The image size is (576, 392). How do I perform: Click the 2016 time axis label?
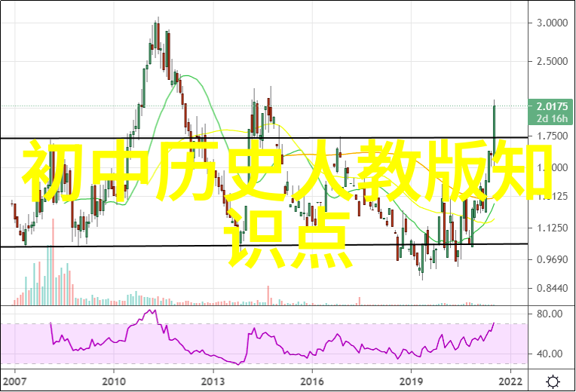click(x=313, y=381)
